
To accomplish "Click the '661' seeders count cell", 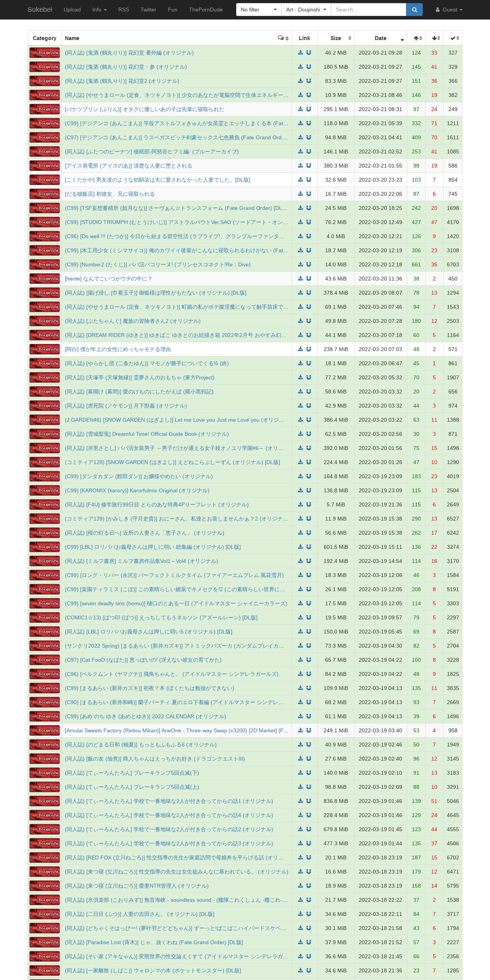I will point(416,264).
